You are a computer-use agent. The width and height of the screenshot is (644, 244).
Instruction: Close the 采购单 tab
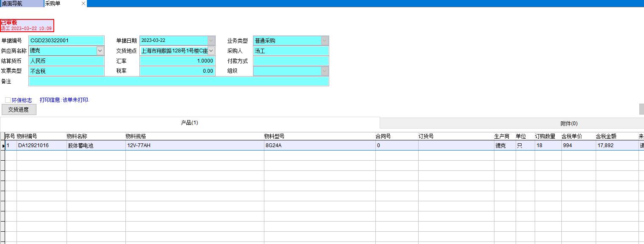[83, 4]
